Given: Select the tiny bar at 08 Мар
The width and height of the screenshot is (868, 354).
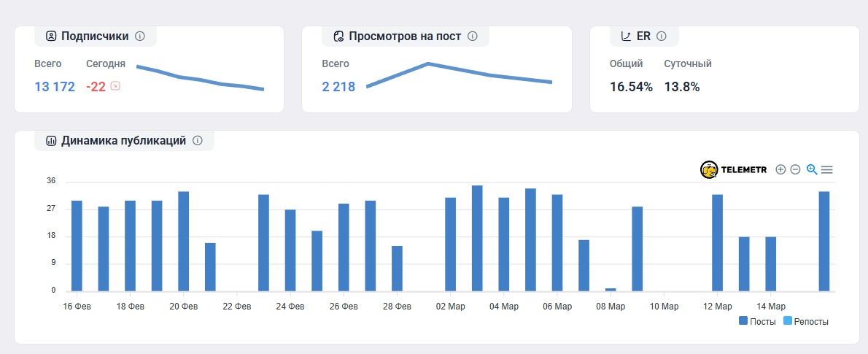Looking at the screenshot, I should (x=611, y=289).
